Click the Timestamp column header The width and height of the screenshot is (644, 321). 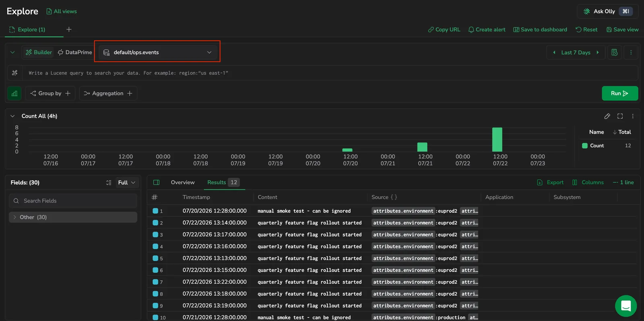(x=196, y=197)
